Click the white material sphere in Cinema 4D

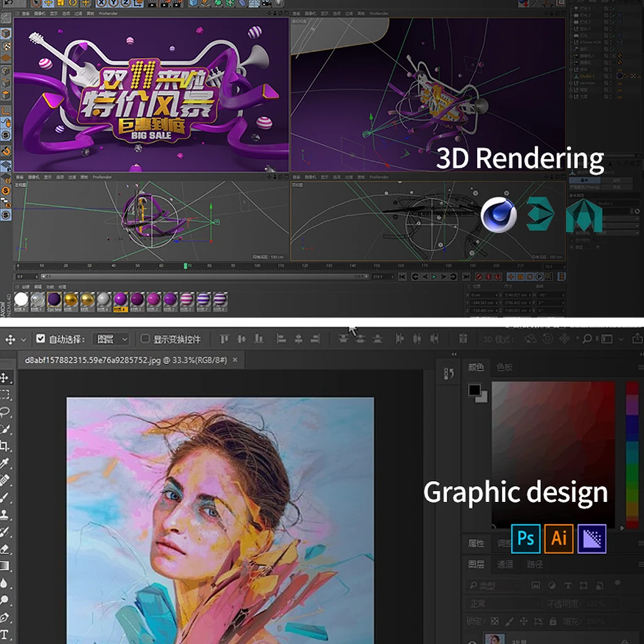click(22, 300)
